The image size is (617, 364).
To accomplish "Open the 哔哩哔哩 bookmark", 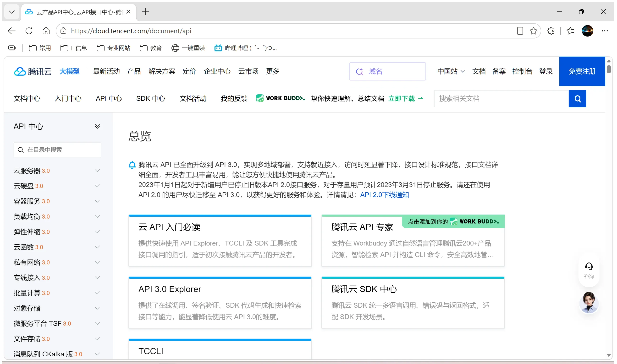I will (x=246, y=48).
